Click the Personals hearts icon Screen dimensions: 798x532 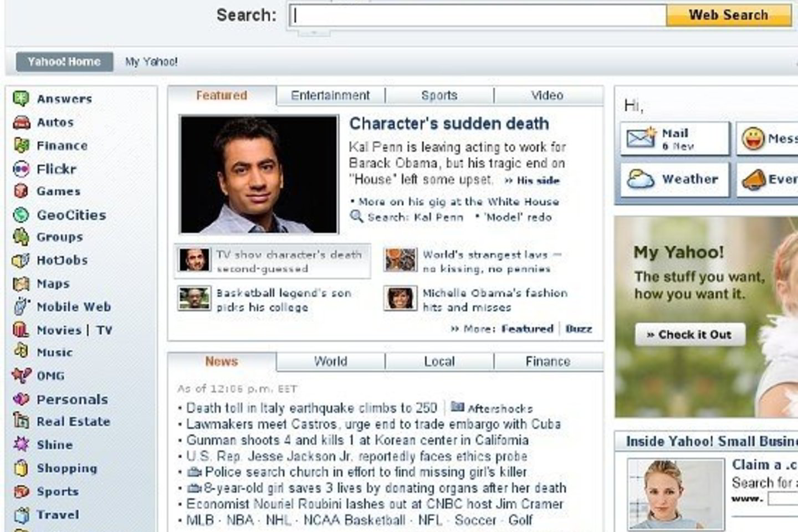(21, 399)
